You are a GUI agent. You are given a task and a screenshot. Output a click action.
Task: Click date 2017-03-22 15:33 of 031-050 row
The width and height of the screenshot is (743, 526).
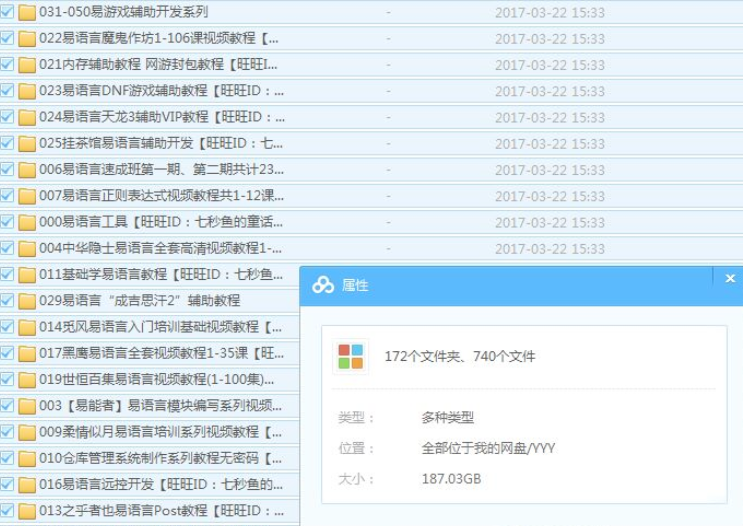550,13
